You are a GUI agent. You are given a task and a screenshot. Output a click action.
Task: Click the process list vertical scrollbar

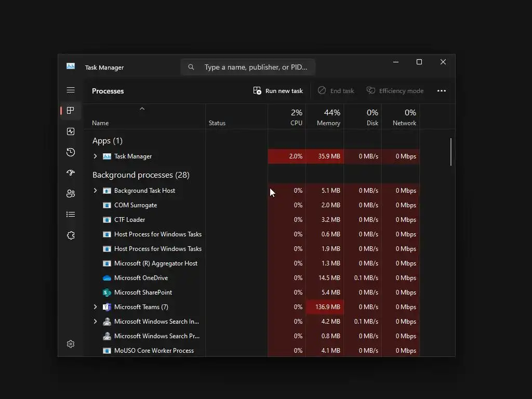(451, 152)
